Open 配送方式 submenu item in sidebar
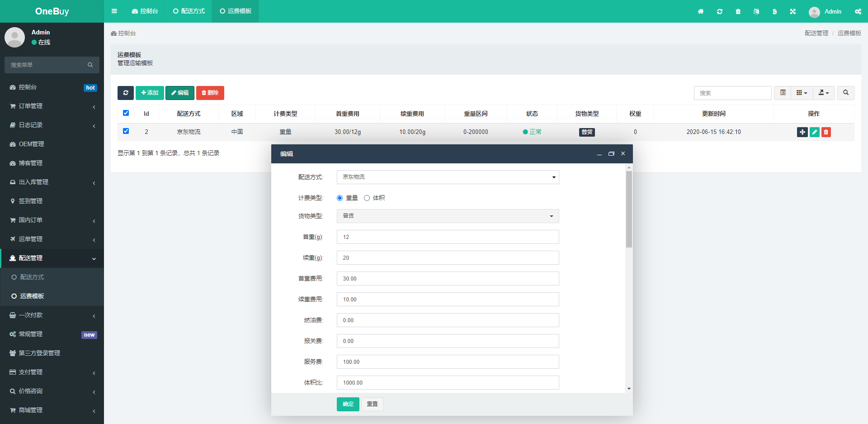Viewport: 868px width, 424px height. 52,277
